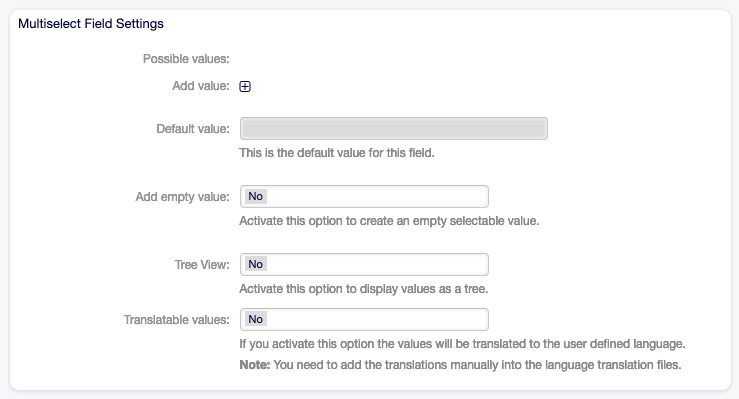739x399 pixels.
Task: Click 'This is the default value' hint
Action: [337, 153]
